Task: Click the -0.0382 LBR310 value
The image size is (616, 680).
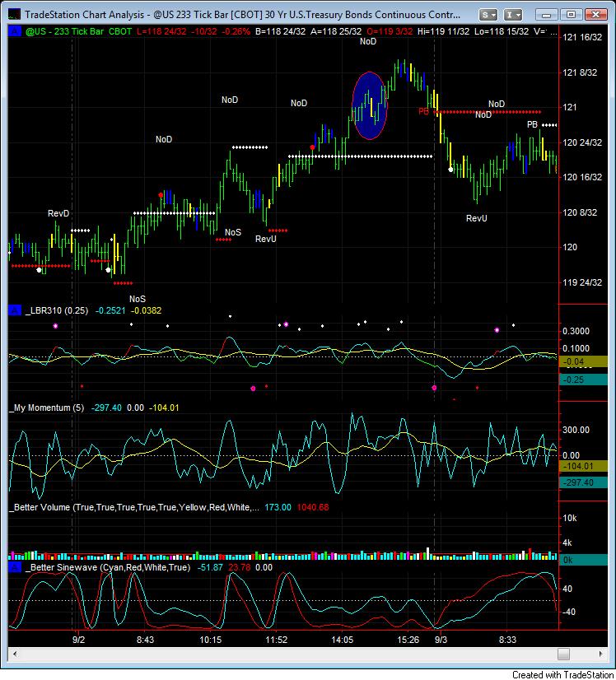Action: click(x=147, y=310)
